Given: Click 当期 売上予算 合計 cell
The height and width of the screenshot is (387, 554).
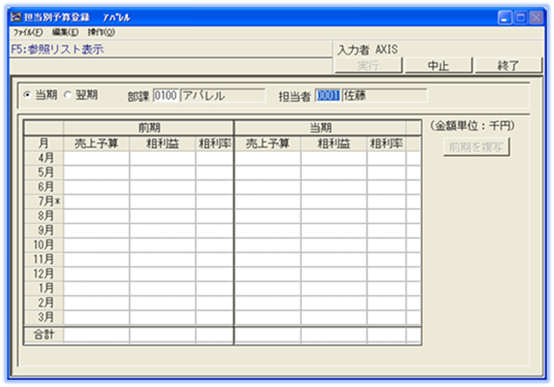Looking at the screenshot, I should point(267,335).
